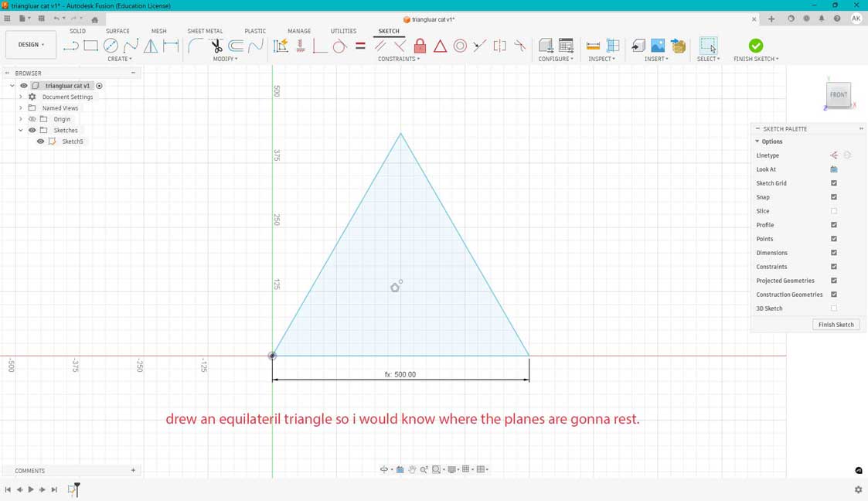Click the FRONT face on the ViewCube
The height and width of the screenshot is (501, 868).
(839, 94)
